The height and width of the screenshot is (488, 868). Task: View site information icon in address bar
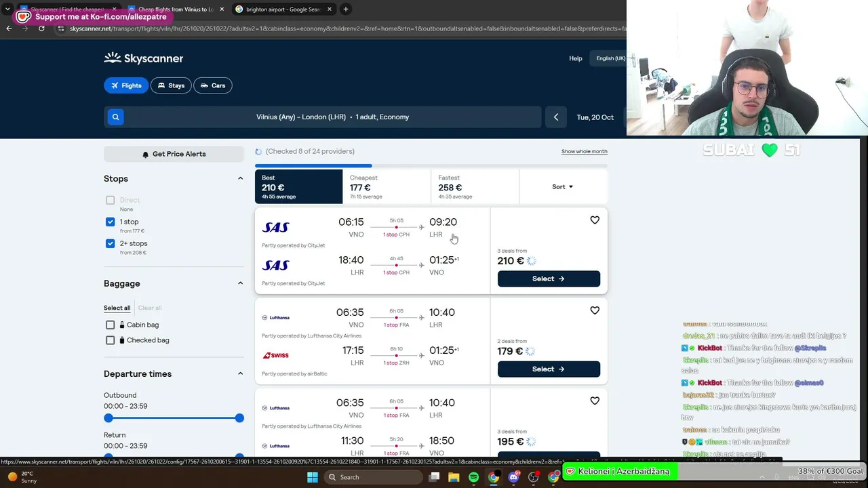click(61, 28)
